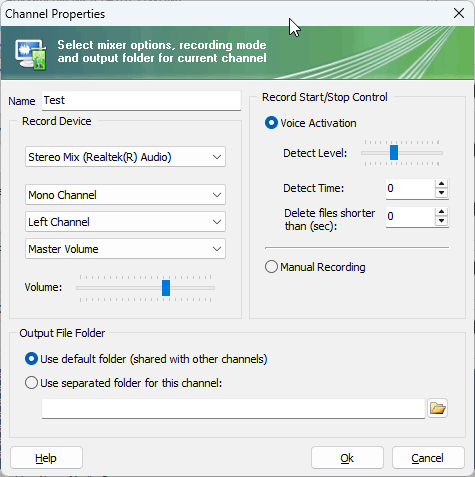
Task: Click the browse folder icon
Action: point(437,408)
